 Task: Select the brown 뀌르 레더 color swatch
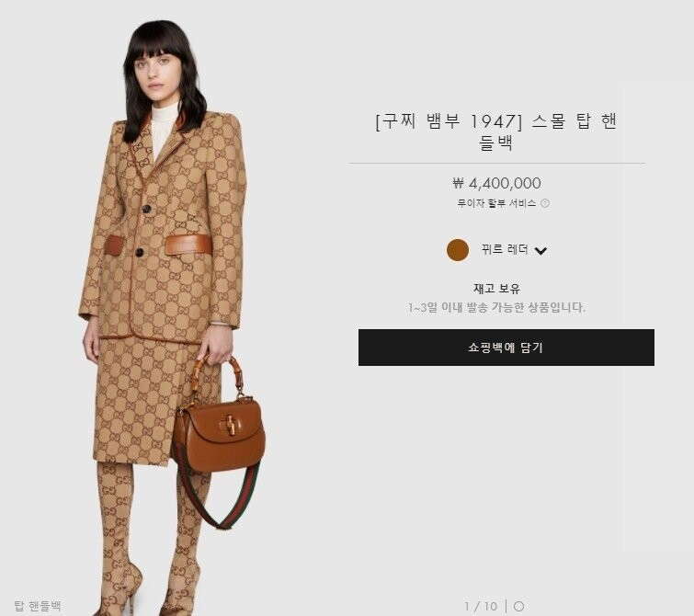point(458,250)
